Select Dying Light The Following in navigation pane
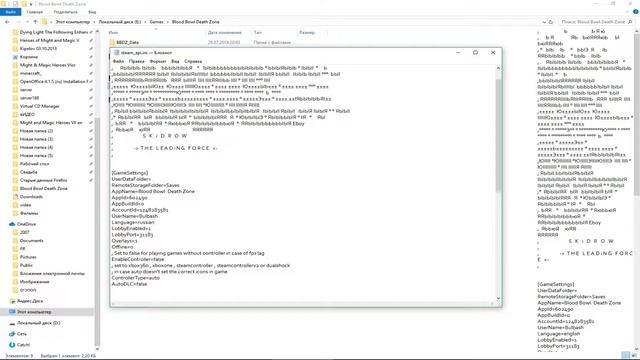This screenshot has width=640, height=360. click(54, 32)
